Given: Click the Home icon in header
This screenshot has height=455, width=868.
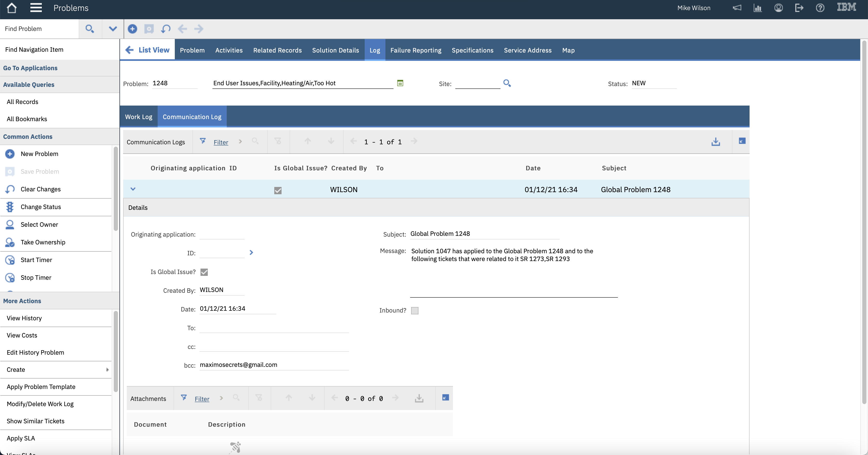Looking at the screenshot, I should point(11,8).
